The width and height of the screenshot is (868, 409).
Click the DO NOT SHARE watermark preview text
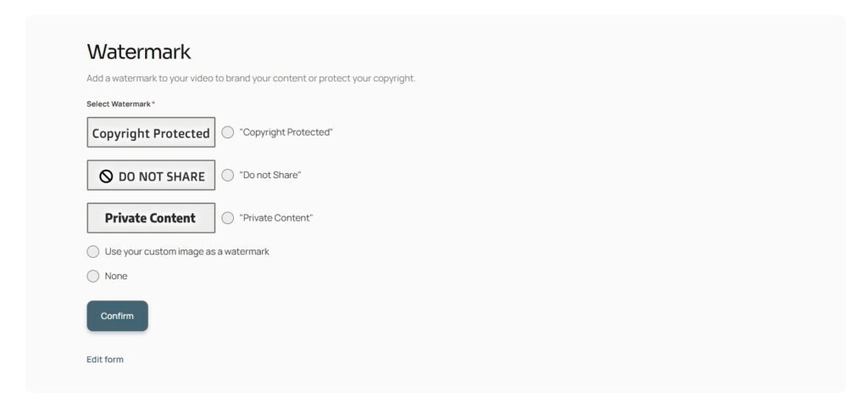point(161,176)
